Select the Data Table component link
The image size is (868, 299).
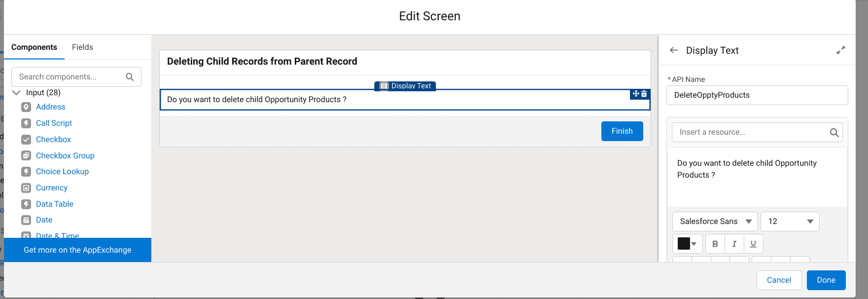pos(55,204)
